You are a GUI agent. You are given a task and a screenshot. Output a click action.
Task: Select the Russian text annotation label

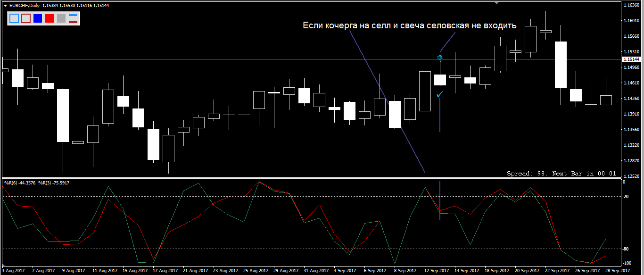409,25
